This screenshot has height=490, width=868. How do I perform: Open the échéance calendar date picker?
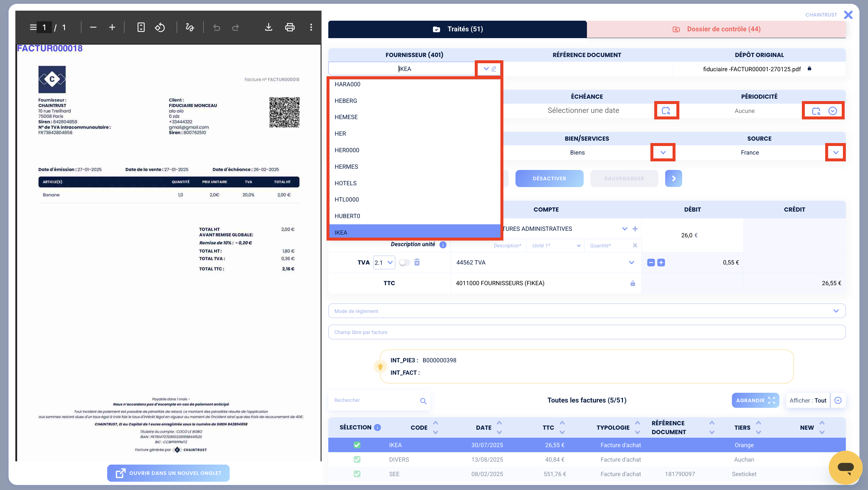666,111
